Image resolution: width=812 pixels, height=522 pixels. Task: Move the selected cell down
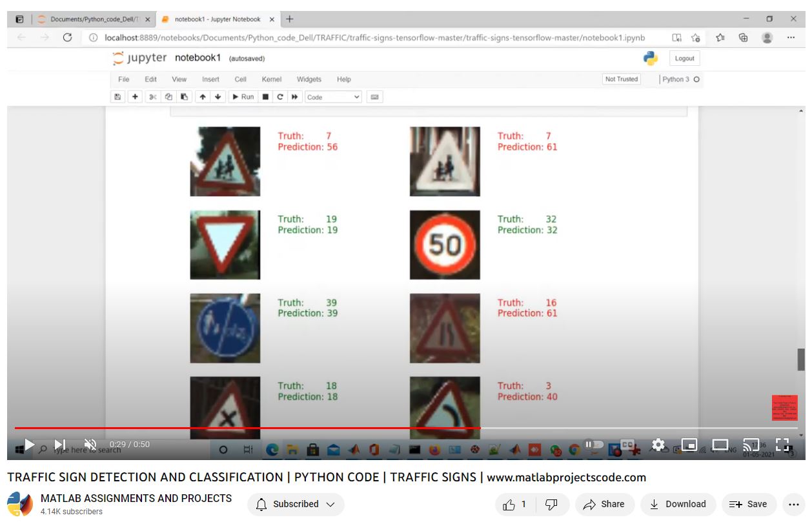(x=218, y=97)
